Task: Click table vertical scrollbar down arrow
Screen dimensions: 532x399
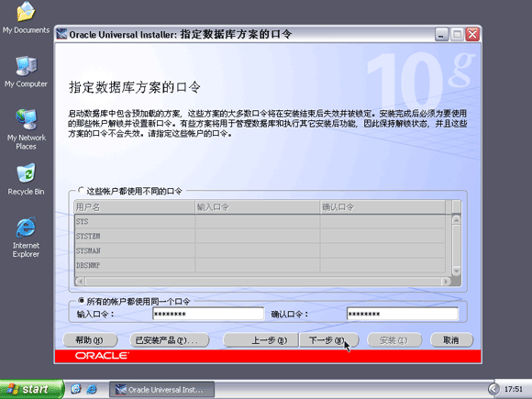Action: [x=457, y=272]
